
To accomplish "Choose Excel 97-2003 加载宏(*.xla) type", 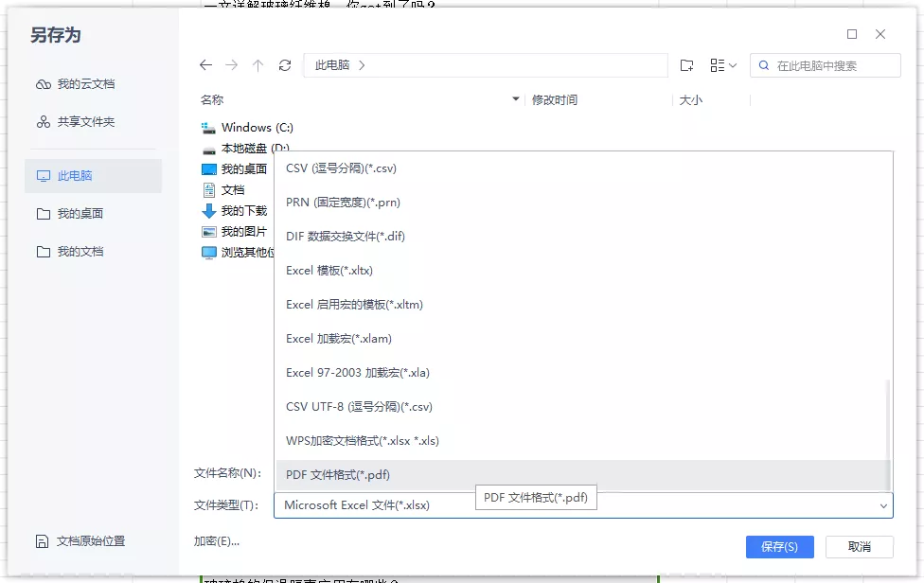I will coord(582,373).
